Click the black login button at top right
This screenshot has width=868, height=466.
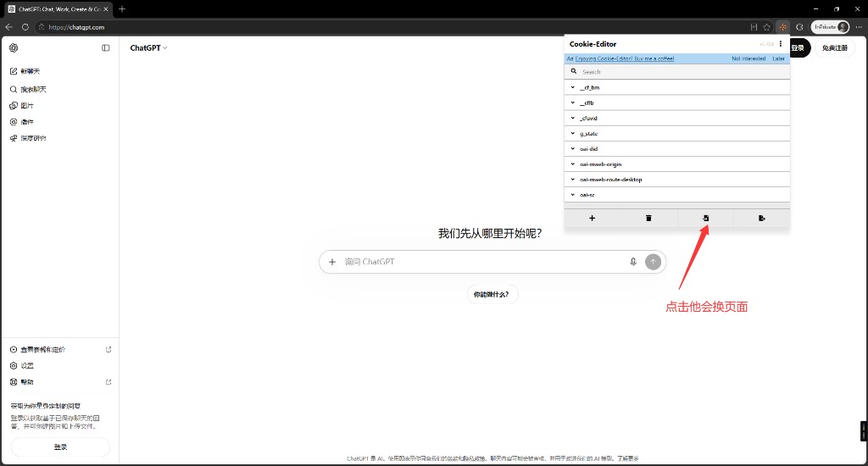click(798, 48)
